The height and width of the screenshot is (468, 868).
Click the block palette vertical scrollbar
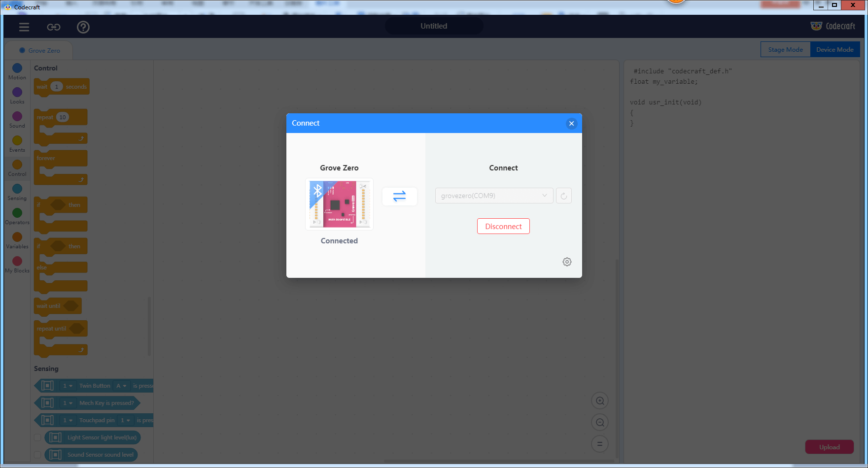pyautogui.click(x=149, y=326)
